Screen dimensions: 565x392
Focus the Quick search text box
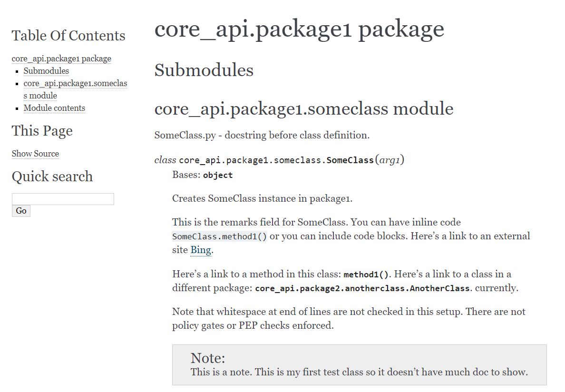point(63,199)
